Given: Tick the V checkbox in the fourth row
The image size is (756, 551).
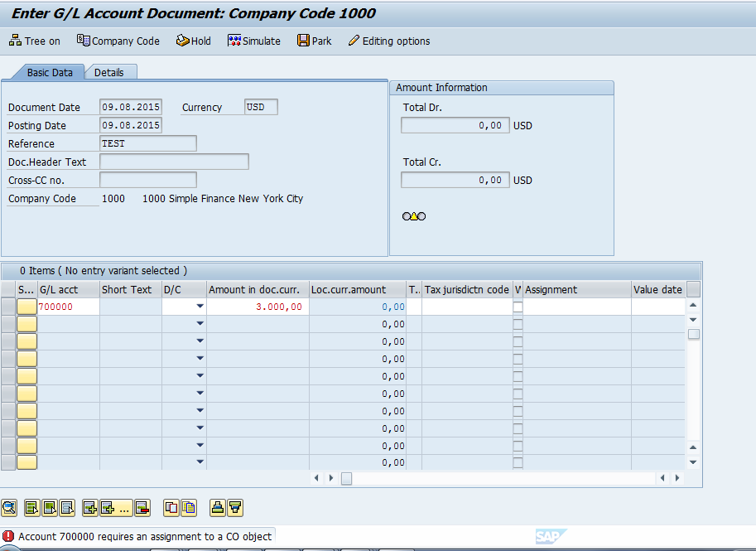Looking at the screenshot, I should [518, 359].
